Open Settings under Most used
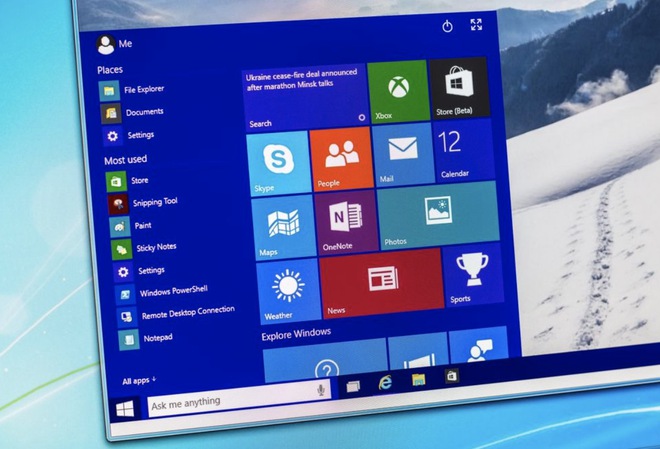The width and height of the screenshot is (660, 449). (x=139, y=271)
